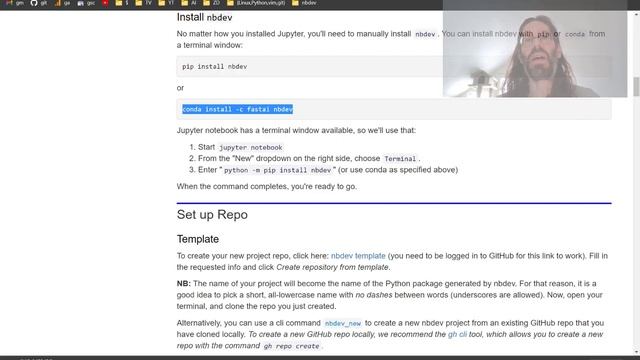Open the 'TV' bookmarks folder
640x360 pixels.
coord(143,3)
